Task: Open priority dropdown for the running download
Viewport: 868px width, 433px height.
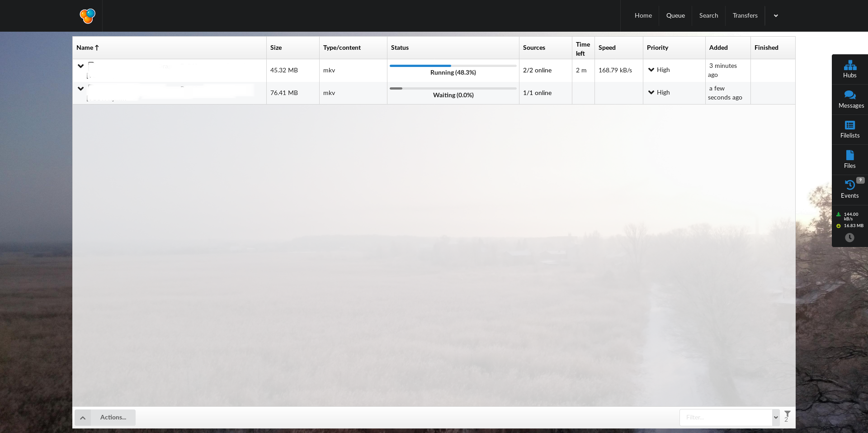Action: [651, 70]
